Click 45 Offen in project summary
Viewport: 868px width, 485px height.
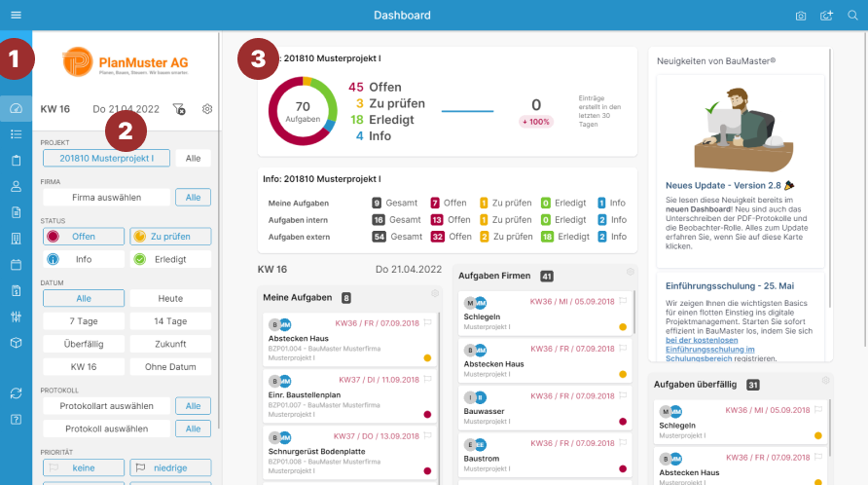pos(375,87)
